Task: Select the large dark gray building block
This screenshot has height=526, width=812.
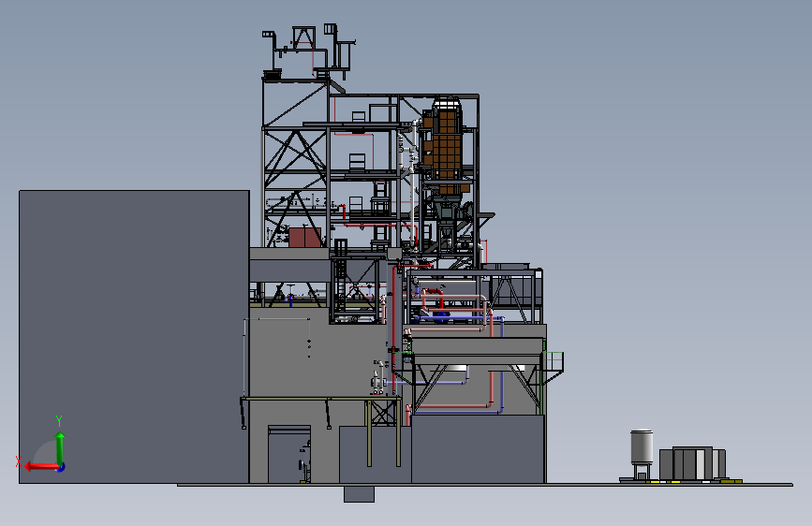Action: (134, 337)
